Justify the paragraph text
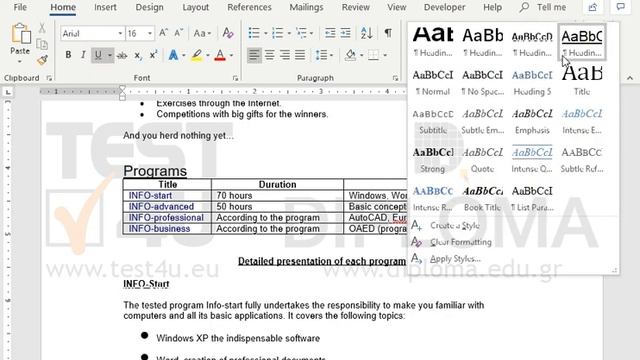This screenshot has height=360, width=640. (x=300, y=55)
